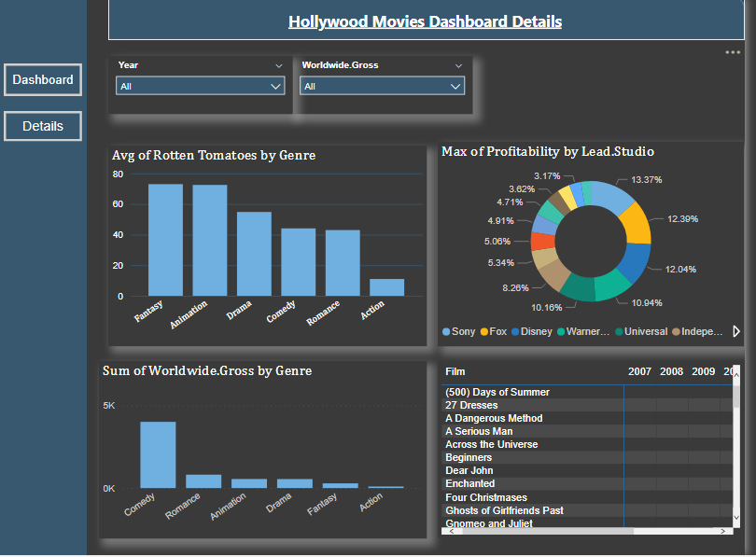Image resolution: width=756 pixels, height=557 pixels.
Task: Click the Comedy bar in Worldwide.Gross chart
Action: tap(156, 453)
